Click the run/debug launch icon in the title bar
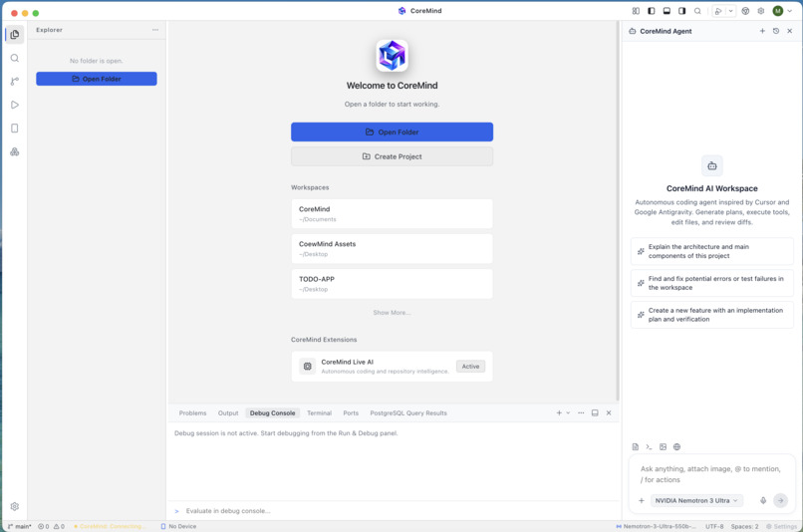 [718, 11]
